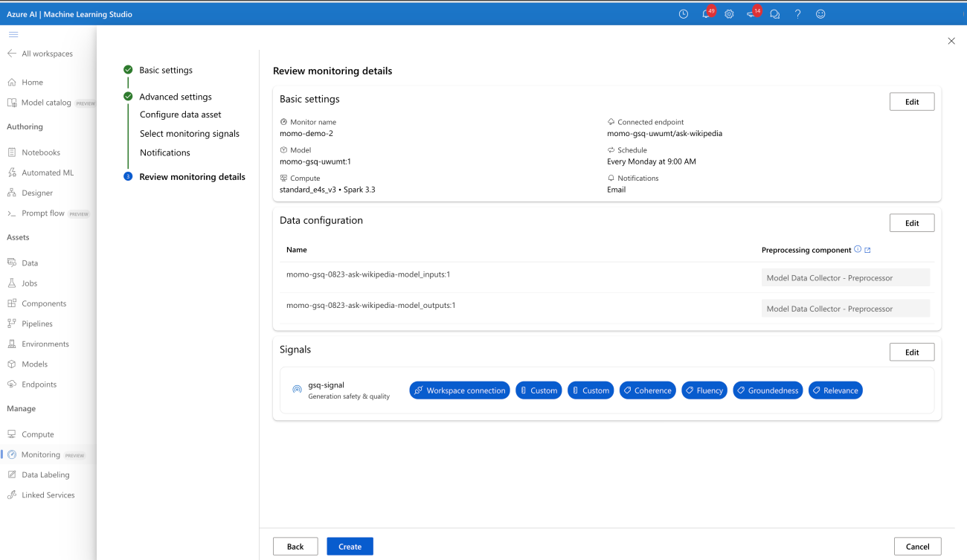Viewport: 967px width, 560px height.
Task: Open Prompt flow in the sidebar
Action: pos(42,213)
